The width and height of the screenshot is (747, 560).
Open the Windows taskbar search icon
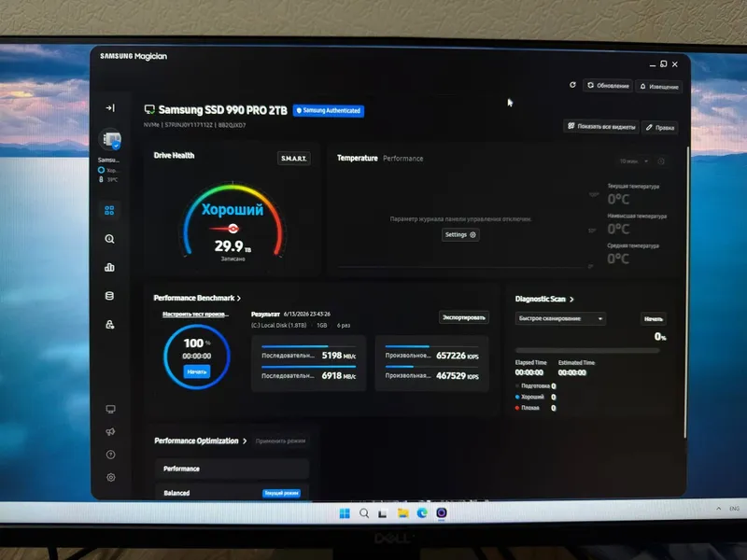tap(364, 513)
